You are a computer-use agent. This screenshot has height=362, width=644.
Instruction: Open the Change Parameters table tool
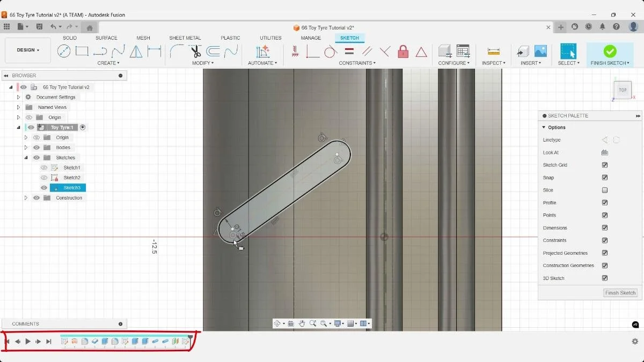coord(463,51)
